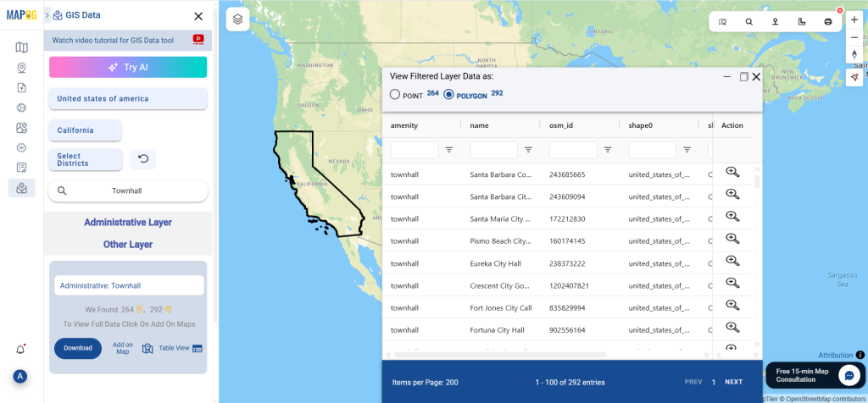This screenshot has height=403, width=868.
Task: Click Table View grid icon
Action: click(198, 349)
